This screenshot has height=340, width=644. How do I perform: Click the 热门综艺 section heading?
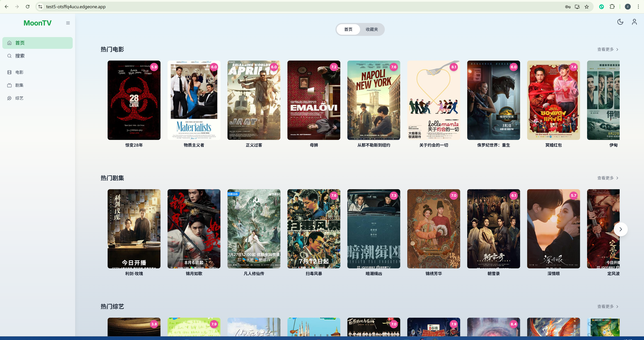click(112, 306)
